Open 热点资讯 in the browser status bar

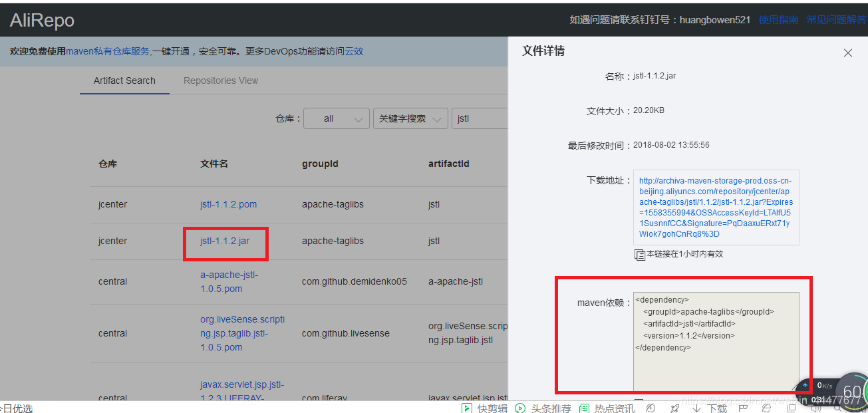coord(607,408)
